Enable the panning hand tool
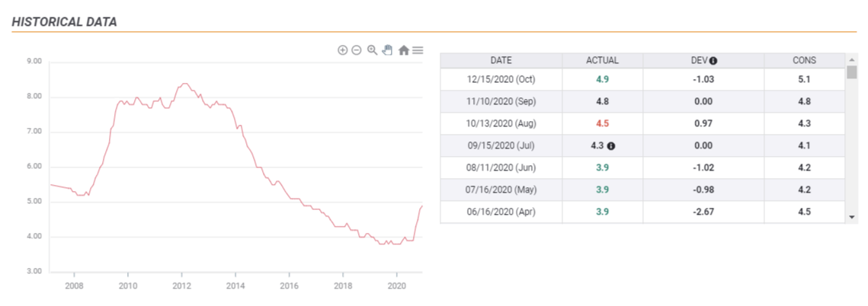Image resolution: width=868 pixels, height=306 pixels. 387,49
